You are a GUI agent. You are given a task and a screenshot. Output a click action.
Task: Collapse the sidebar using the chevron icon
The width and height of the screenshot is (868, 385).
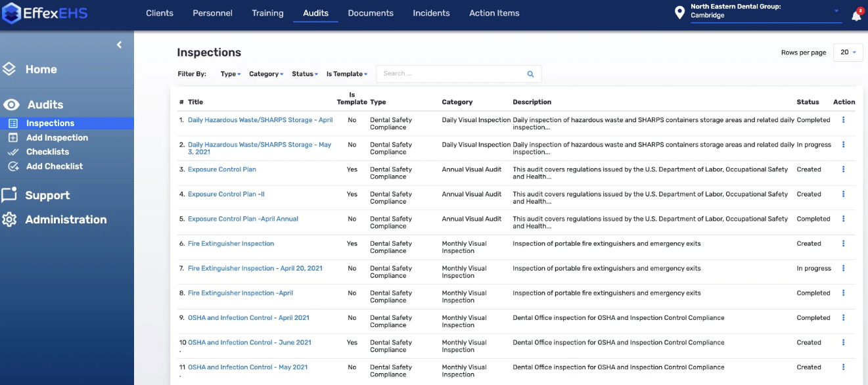(x=119, y=45)
